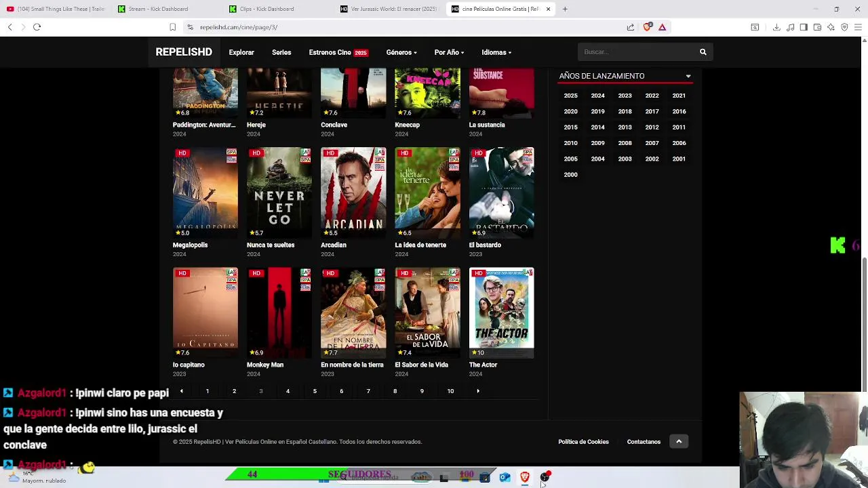
Task: Go to next page arrow in pagination
Action: click(478, 391)
